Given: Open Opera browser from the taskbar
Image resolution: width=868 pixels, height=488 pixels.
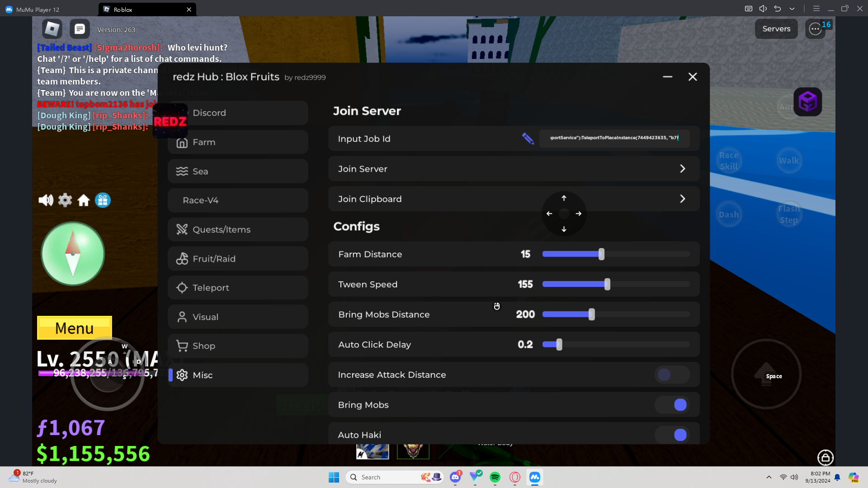Looking at the screenshot, I should (515, 477).
